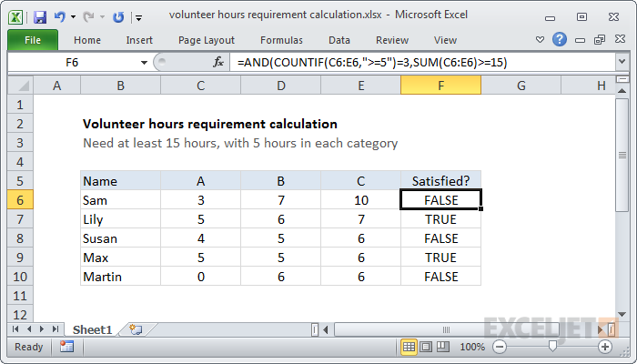Click the Redo arrow icon
This screenshot has width=637, height=364.
pos(88,17)
